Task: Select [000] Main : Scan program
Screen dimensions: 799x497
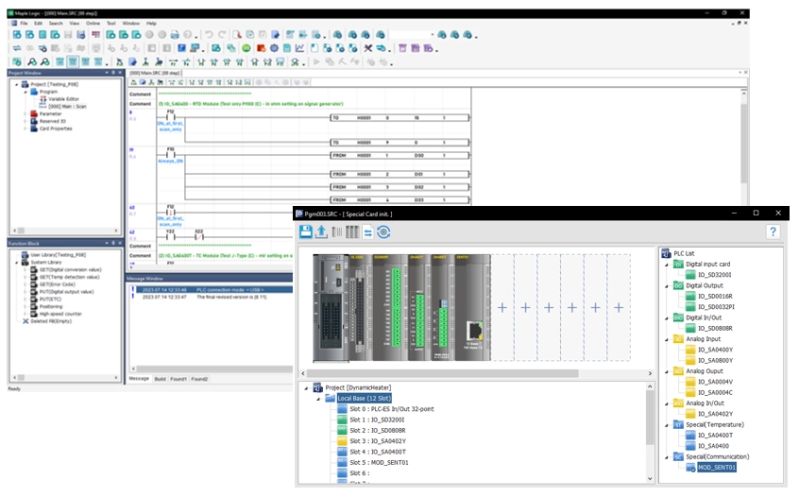Action: pos(67,106)
